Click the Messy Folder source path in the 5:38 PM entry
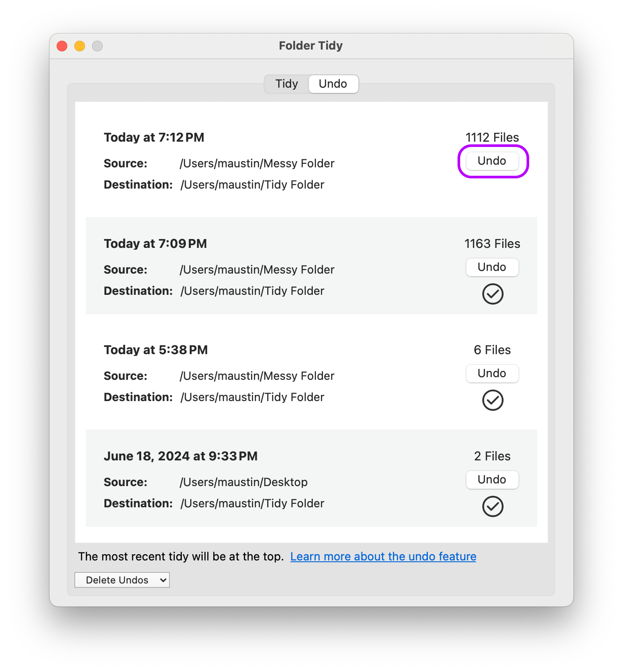This screenshot has width=623, height=672. pyautogui.click(x=257, y=376)
